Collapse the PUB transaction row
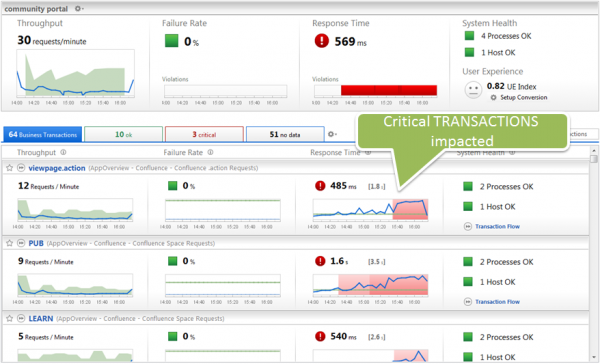The height and width of the screenshot is (364, 600). (21, 243)
